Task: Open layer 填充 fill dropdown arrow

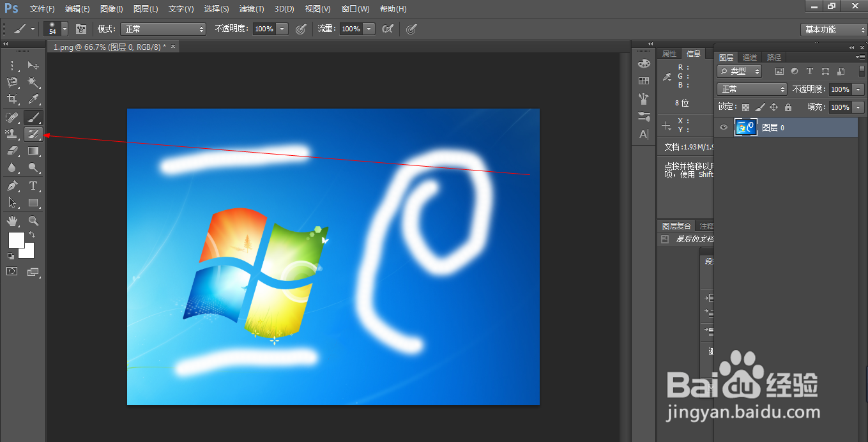Action: pyautogui.click(x=858, y=107)
